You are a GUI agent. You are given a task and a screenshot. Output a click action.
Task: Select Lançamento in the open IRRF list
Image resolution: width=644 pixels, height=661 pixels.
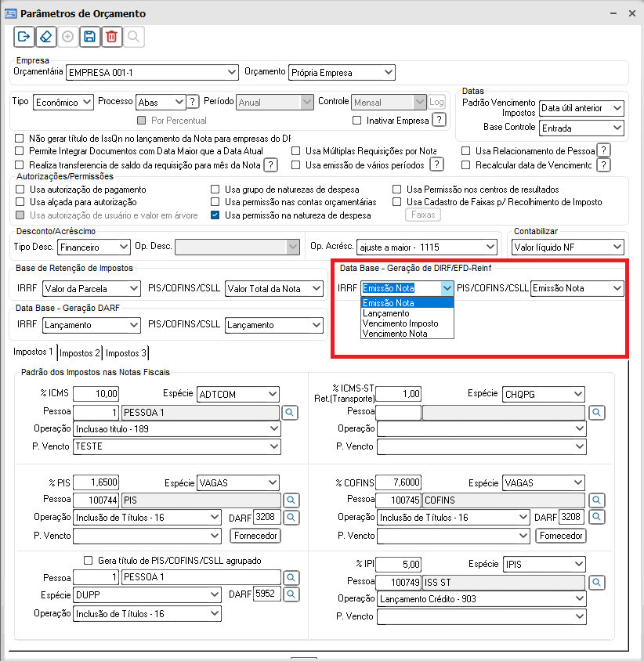[x=407, y=313]
